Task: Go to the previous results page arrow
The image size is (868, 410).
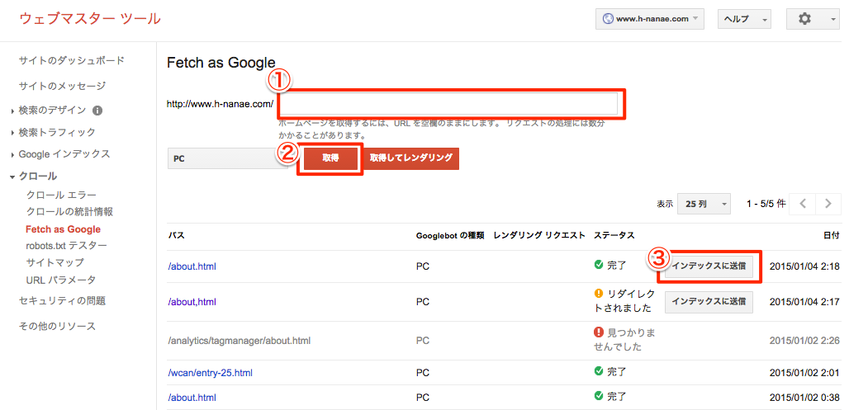Action: pos(803,204)
